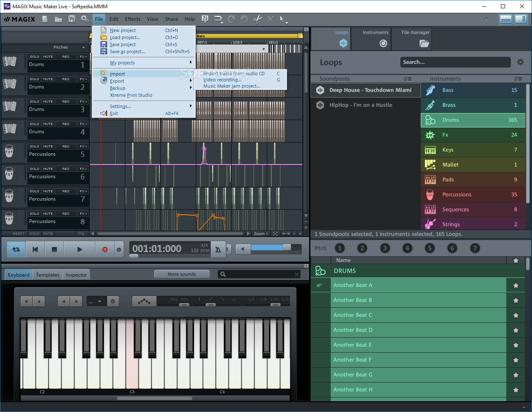Click the Loops panel speaker icon

[343, 43]
